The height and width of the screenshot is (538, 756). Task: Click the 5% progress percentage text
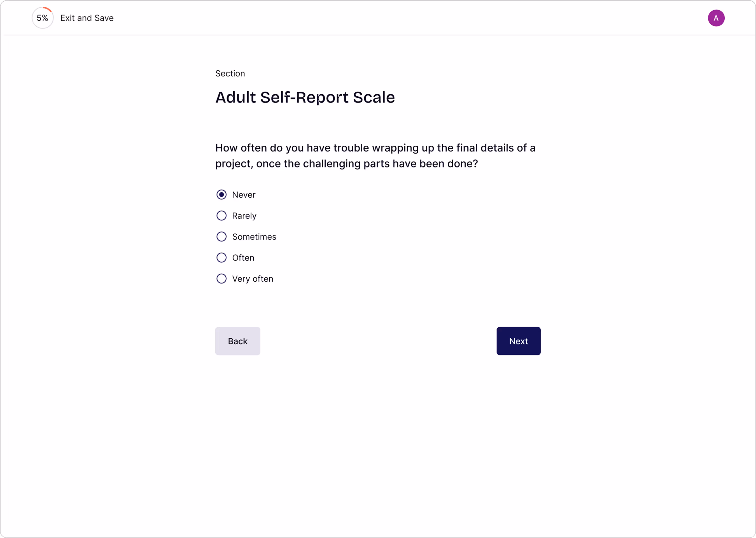click(x=42, y=18)
